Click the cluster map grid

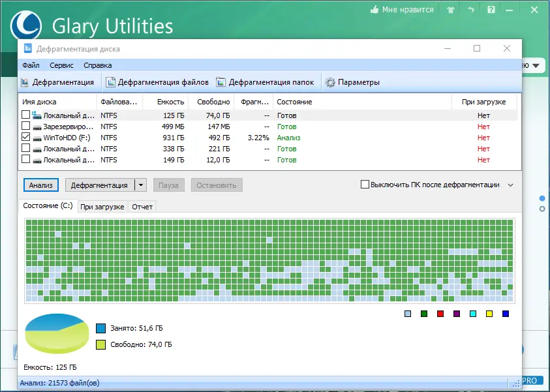[269, 260]
